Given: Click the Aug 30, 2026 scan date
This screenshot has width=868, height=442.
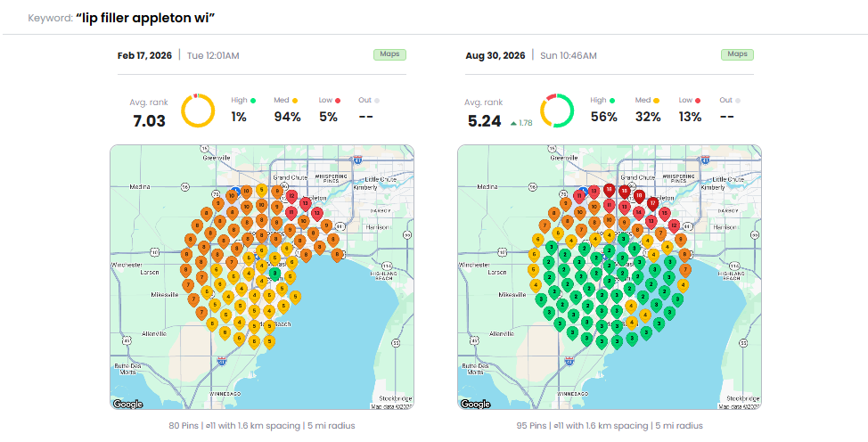Looking at the screenshot, I should 495,55.
